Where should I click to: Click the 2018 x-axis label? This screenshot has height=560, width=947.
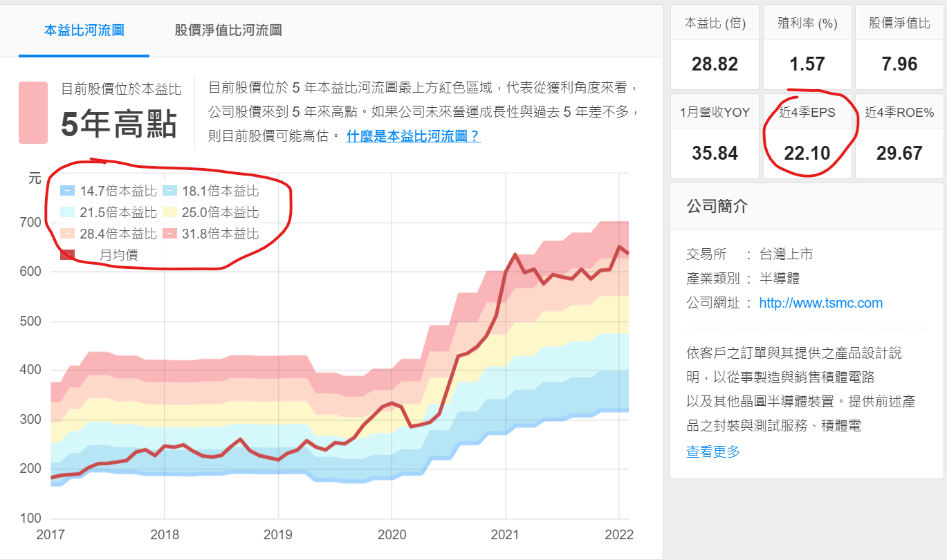click(165, 534)
